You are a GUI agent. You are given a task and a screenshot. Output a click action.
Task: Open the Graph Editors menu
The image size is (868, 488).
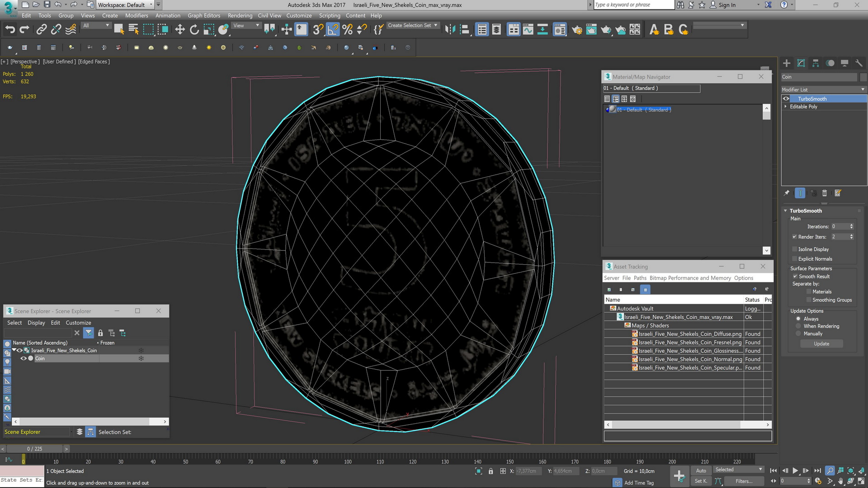click(204, 15)
